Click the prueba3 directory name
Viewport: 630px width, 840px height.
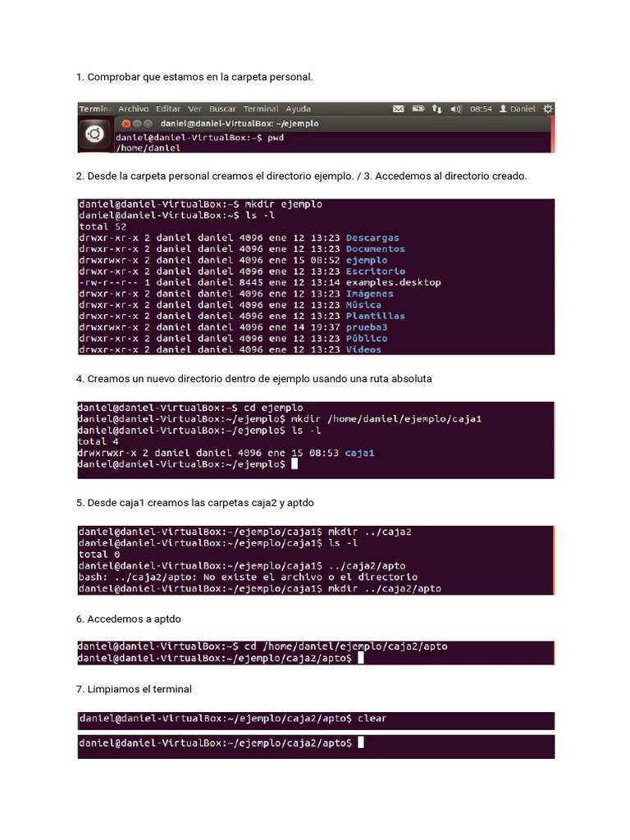367,327
